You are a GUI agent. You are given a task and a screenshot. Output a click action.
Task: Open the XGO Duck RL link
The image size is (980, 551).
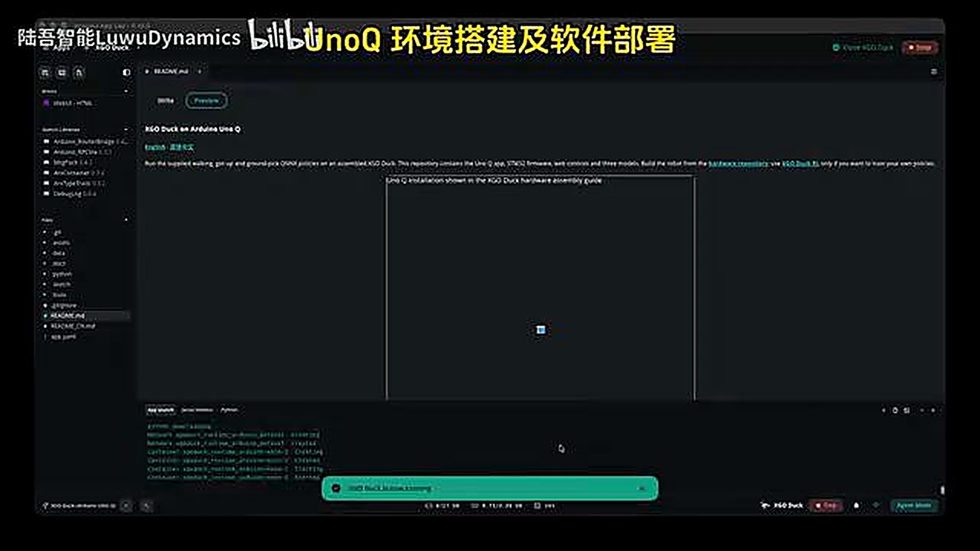(800, 164)
